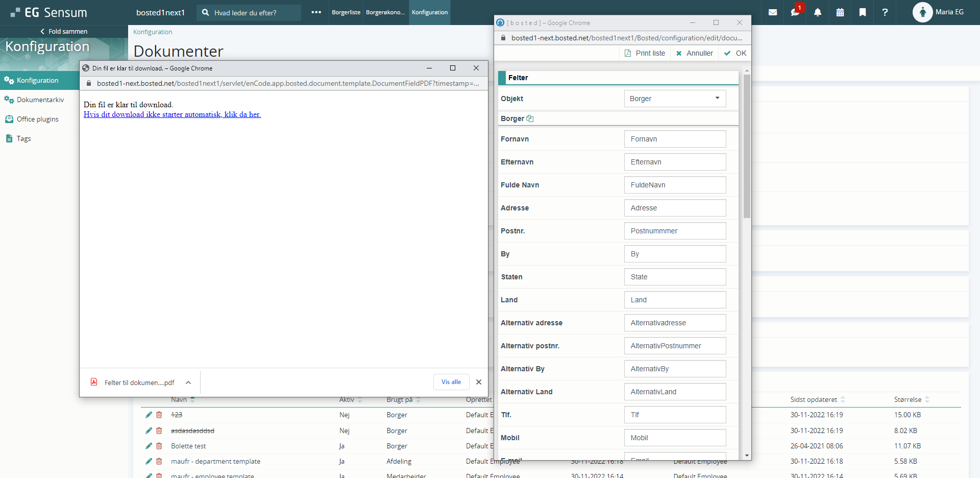Edit the 123 document with pencil icon
The height and width of the screenshot is (478, 980).
[149, 415]
